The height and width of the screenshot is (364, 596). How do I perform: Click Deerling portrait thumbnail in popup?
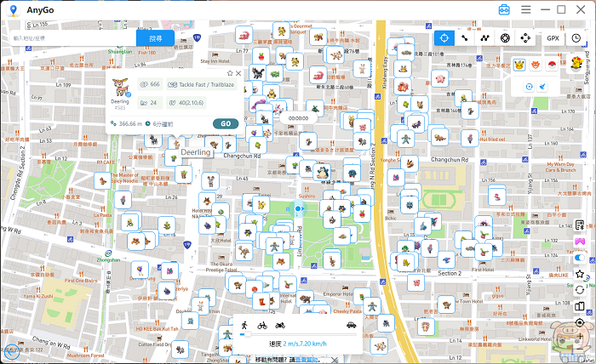coord(120,88)
